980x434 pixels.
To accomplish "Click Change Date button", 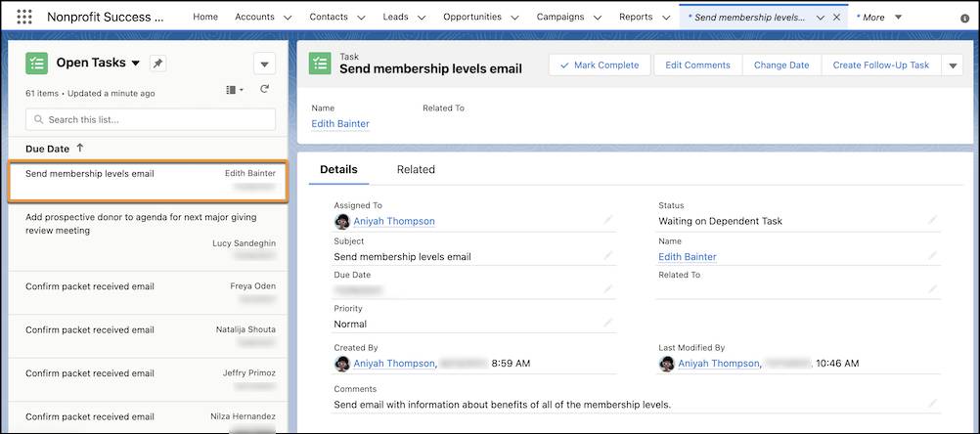I will tap(781, 65).
